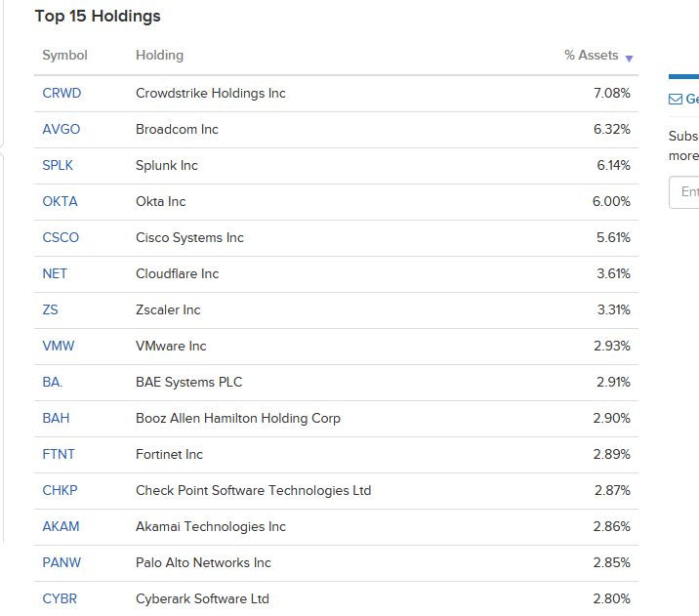Image resolution: width=699 pixels, height=616 pixels.
Task: Click the Top 15 Holdings heading
Action: click(98, 17)
